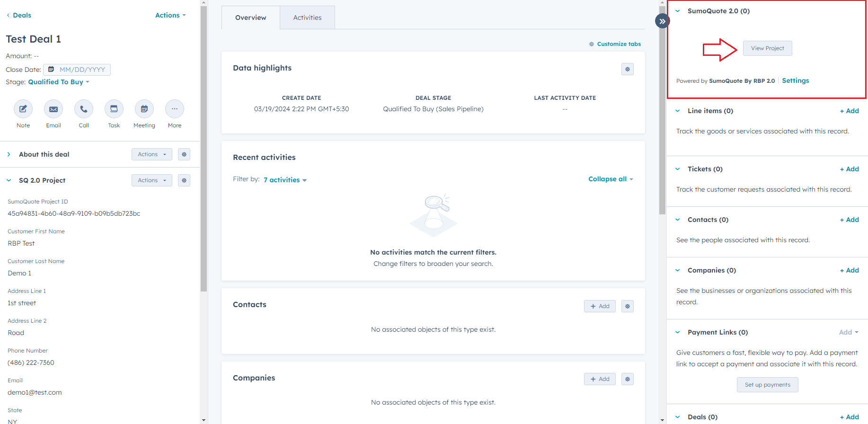This screenshot has width=868, height=424.
Task: Create a Note on this deal
Action: click(23, 109)
